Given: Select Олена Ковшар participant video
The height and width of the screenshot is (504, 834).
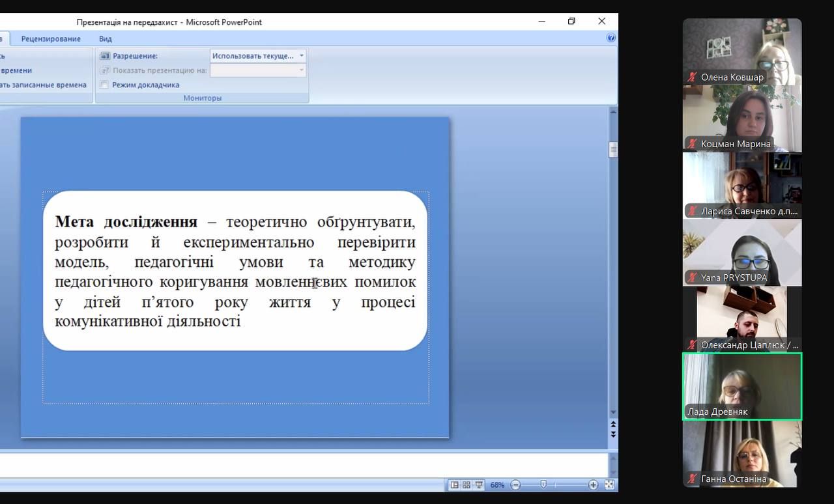Looking at the screenshot, I should (742, 52).
